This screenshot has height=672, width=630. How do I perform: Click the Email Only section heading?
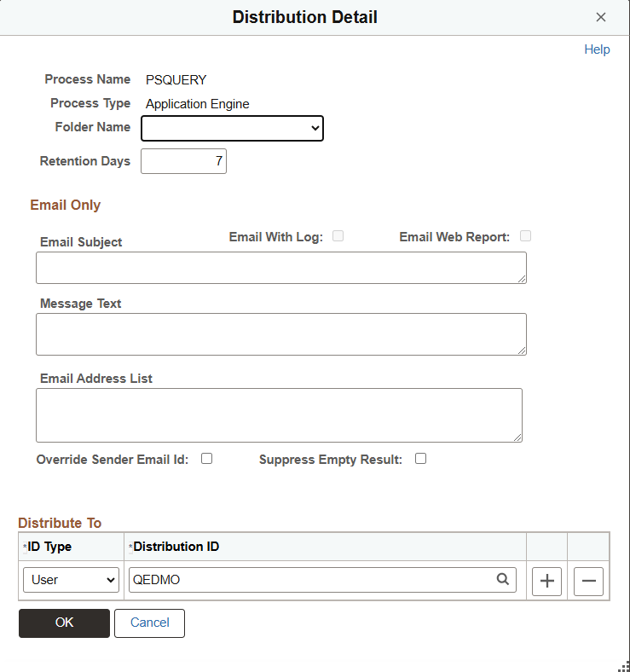coord(65,205)
